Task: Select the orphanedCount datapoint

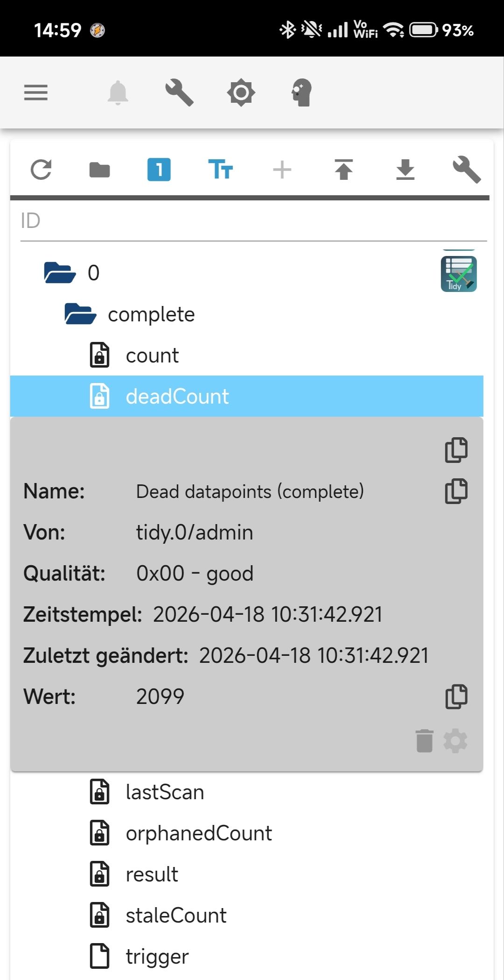Action: [199, 834]
